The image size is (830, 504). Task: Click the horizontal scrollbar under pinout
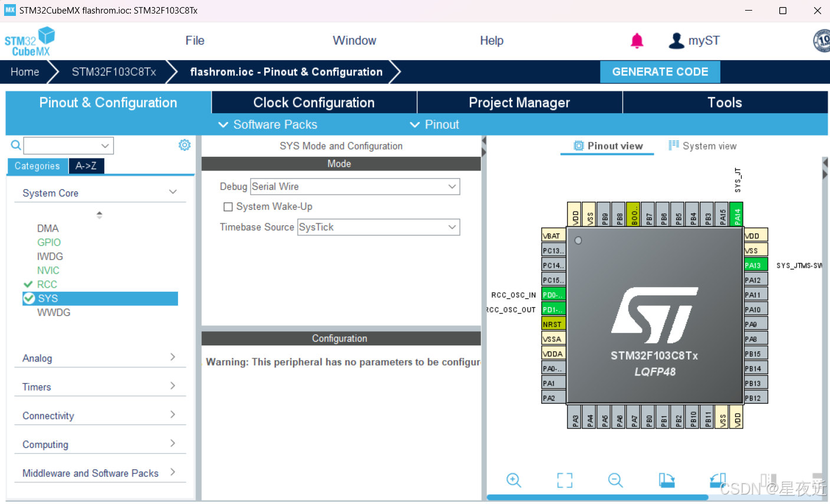click(597, 498)
